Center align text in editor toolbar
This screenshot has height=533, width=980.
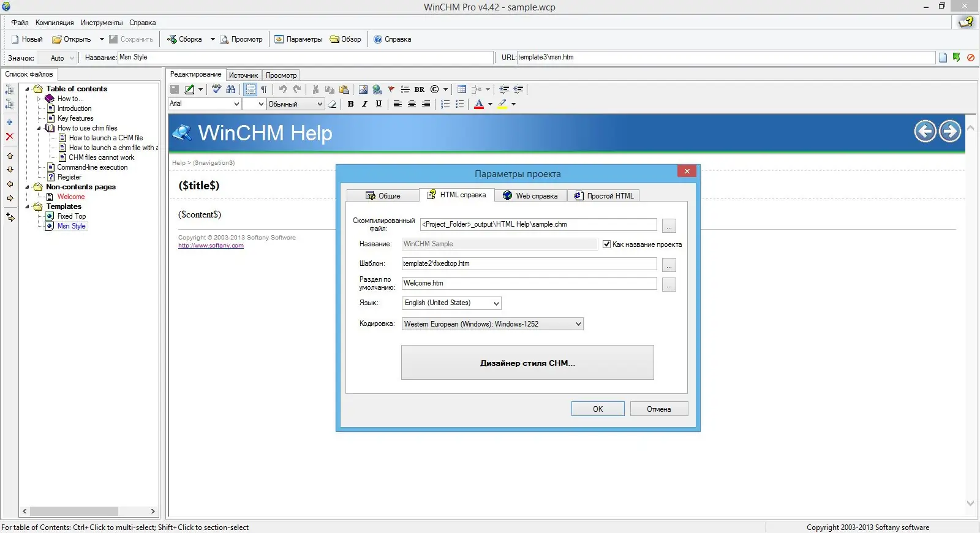click(412, 104)
